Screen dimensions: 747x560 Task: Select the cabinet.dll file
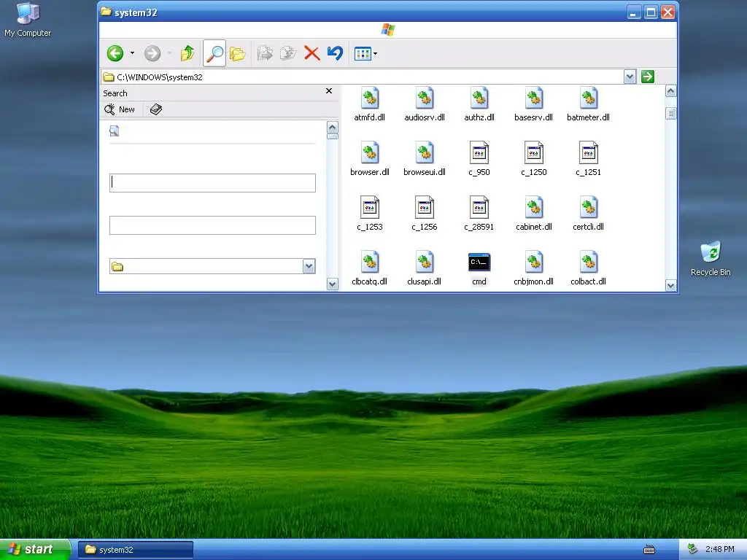[x=533, y=214]
